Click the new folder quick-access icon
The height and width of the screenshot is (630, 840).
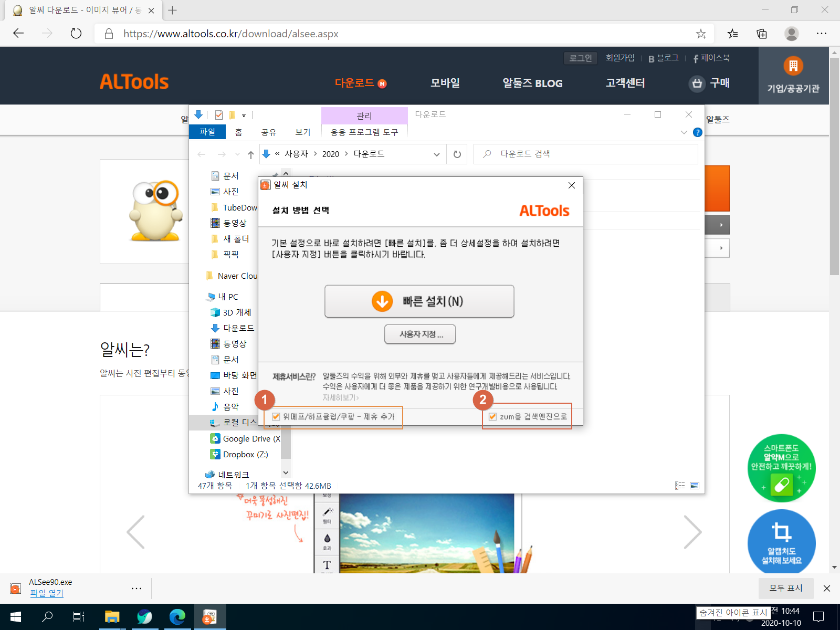(232, 114)
